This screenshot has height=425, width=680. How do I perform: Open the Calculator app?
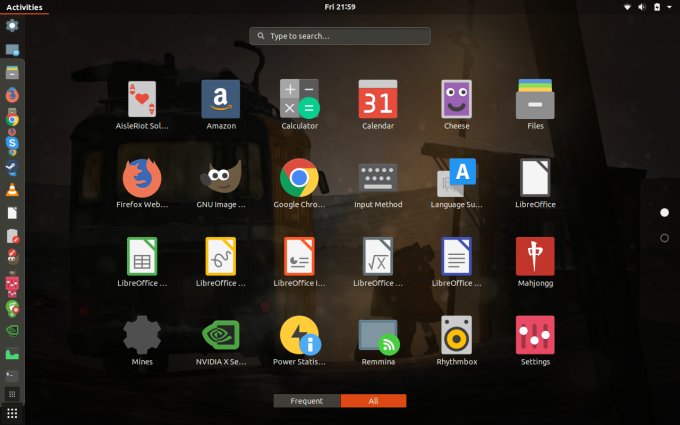point(299,99)
